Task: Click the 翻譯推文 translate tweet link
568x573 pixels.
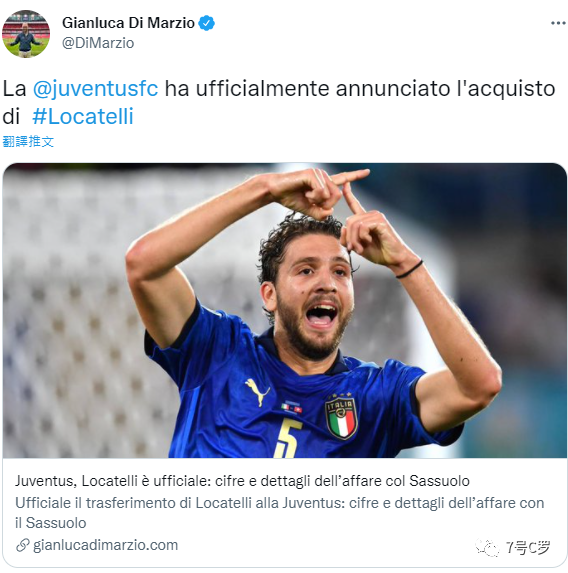Action: (x=28, y=141)
